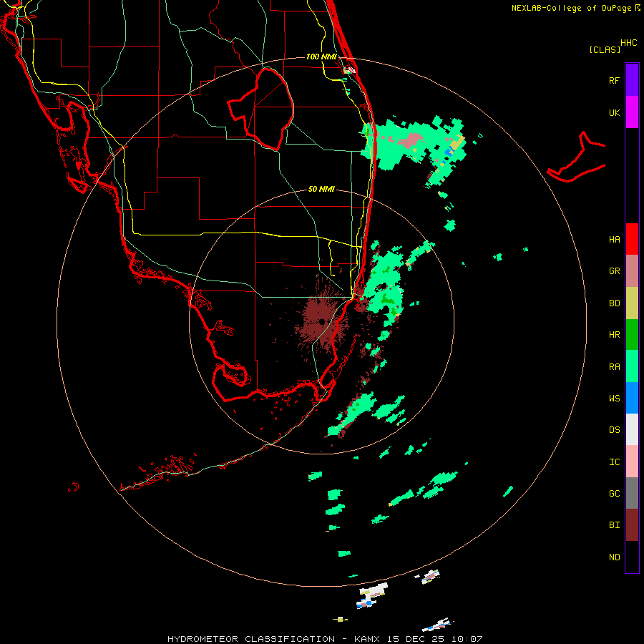Click the DS legend label
644x644 pixels.
click(614, 430)
